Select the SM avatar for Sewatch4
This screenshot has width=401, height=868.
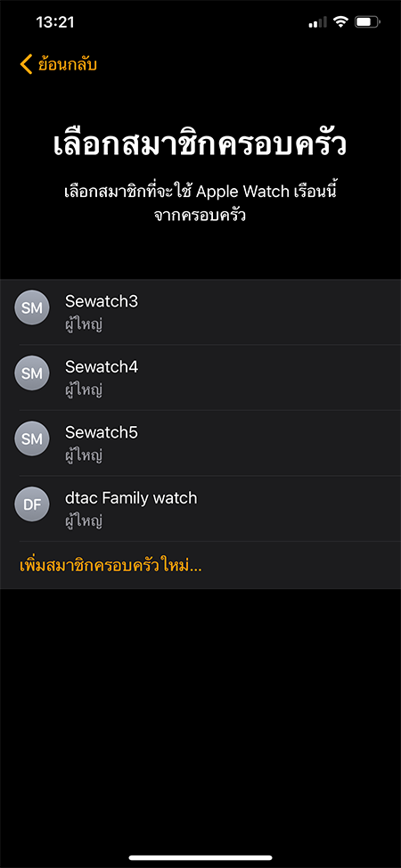31,373
